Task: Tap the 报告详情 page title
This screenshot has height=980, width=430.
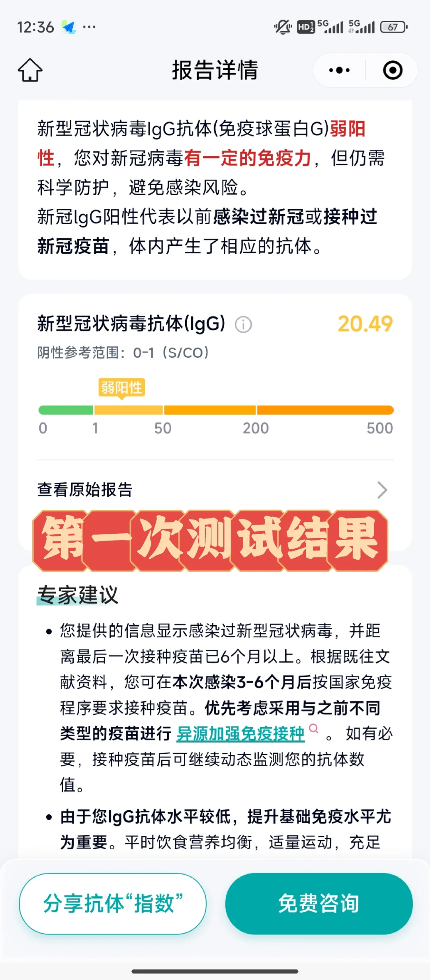Action: (215, 71)
